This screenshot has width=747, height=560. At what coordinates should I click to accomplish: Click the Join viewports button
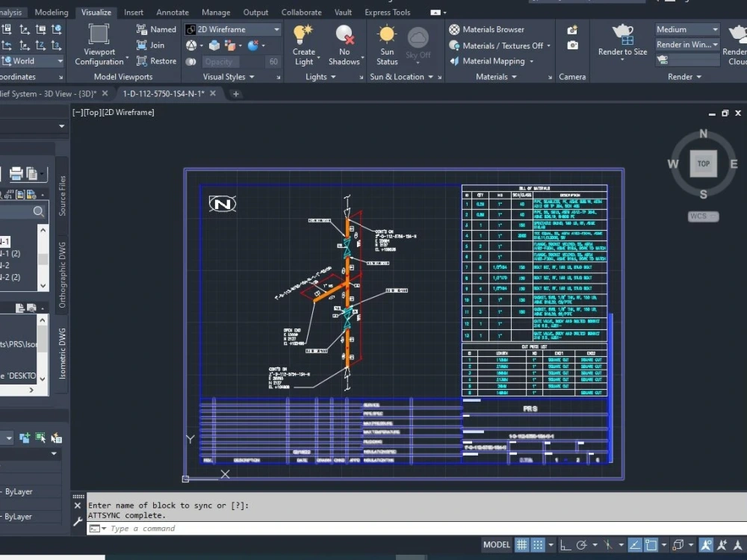(x=151, y=46)
